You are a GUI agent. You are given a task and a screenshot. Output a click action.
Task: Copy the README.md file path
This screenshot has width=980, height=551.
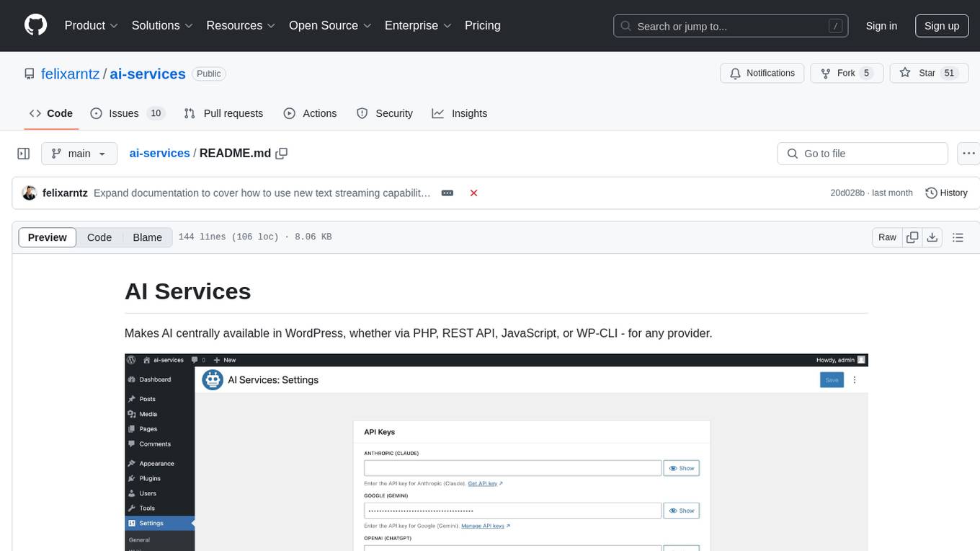coord(282,153)
